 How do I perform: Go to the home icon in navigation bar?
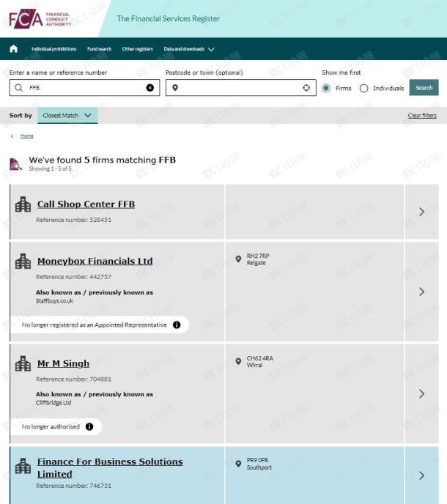point(13,49)
